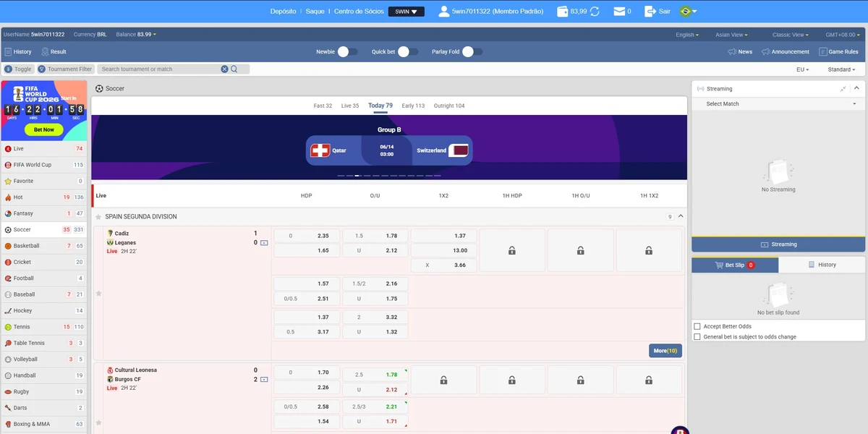Open the English language dropdown
Viewport: 868px width, 434px height.
[x=687, y=35]
